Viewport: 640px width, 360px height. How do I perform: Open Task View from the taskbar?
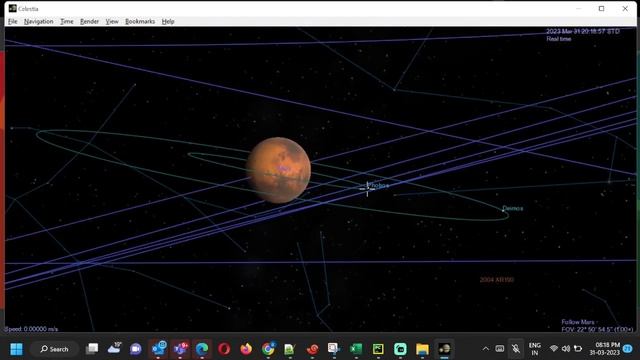pyautogui.click(x=92, y=349)
